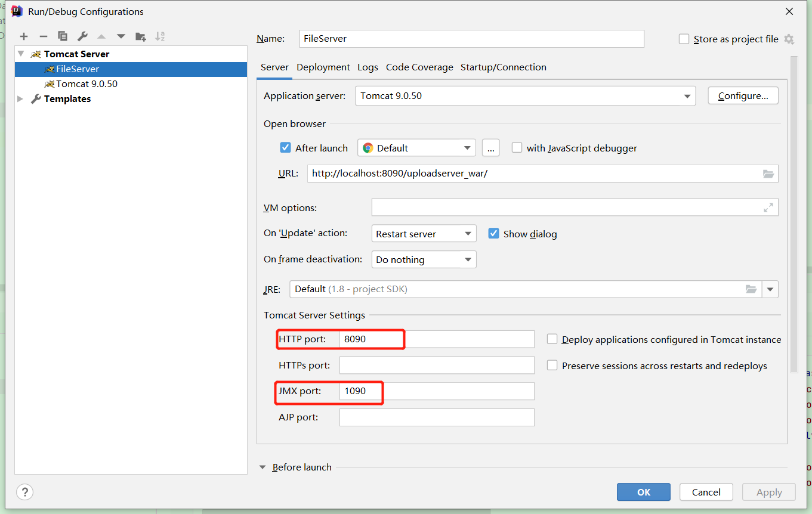Move configuration up with the arrow icon
The height and width of the screenshot is (514, 812).
(101, 36)
